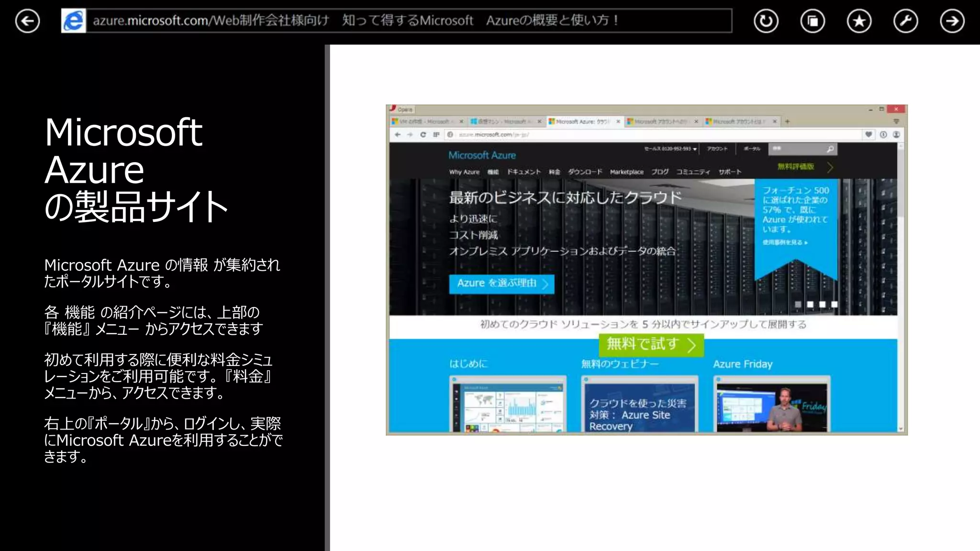The width and height of the screenshot is (980, 551).
Task: Open Opera downloads icon
Action: pyautogui.click(x=883, y=134)
